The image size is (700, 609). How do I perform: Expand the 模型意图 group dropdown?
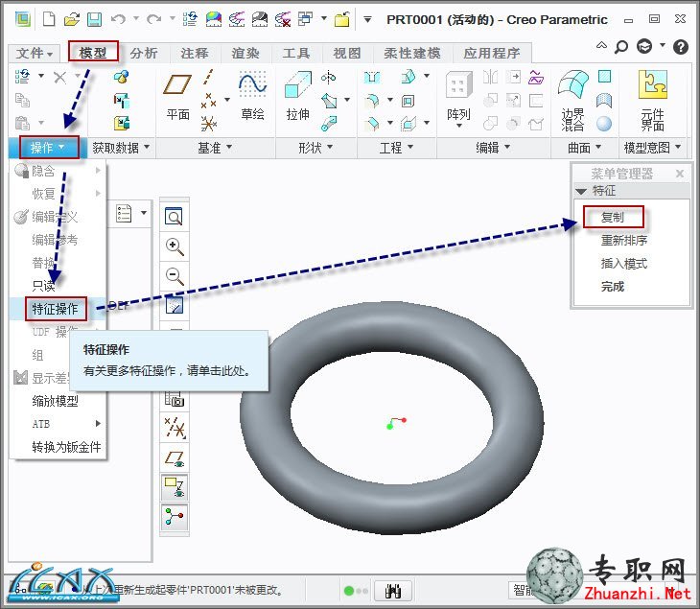(653, 148)
